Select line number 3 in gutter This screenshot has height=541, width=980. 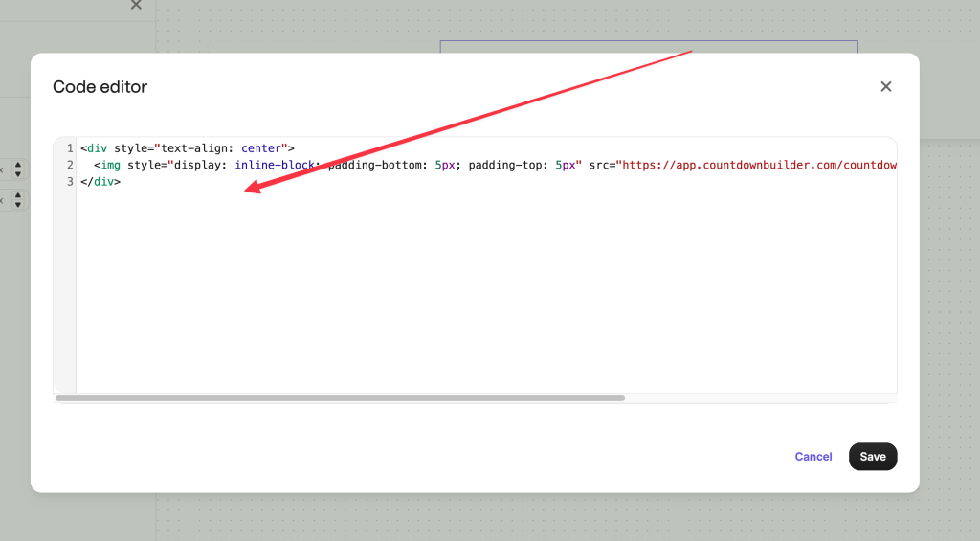69,181
